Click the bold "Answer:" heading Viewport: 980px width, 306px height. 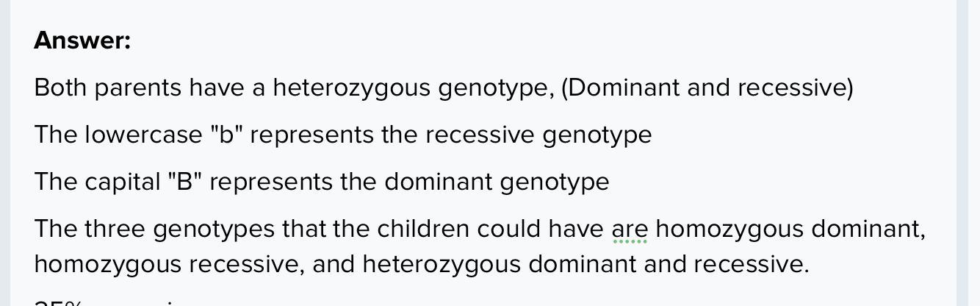(x=82, y=40)
